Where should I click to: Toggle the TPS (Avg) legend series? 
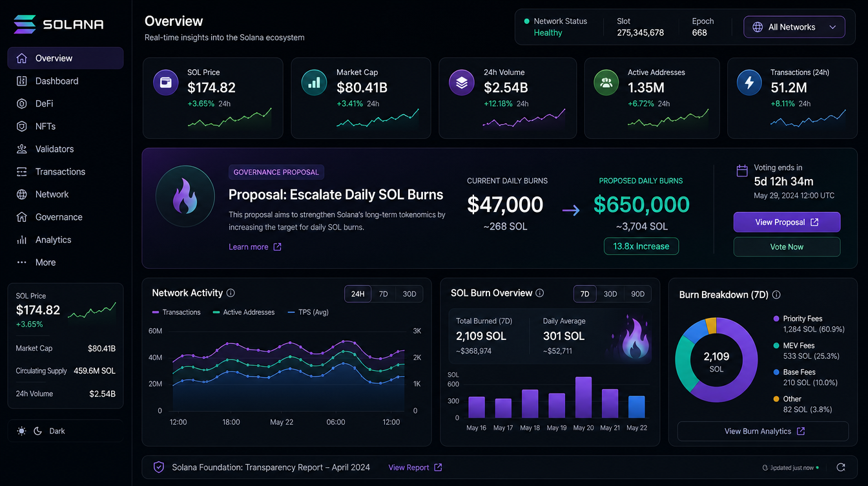(x=308, y=312)
